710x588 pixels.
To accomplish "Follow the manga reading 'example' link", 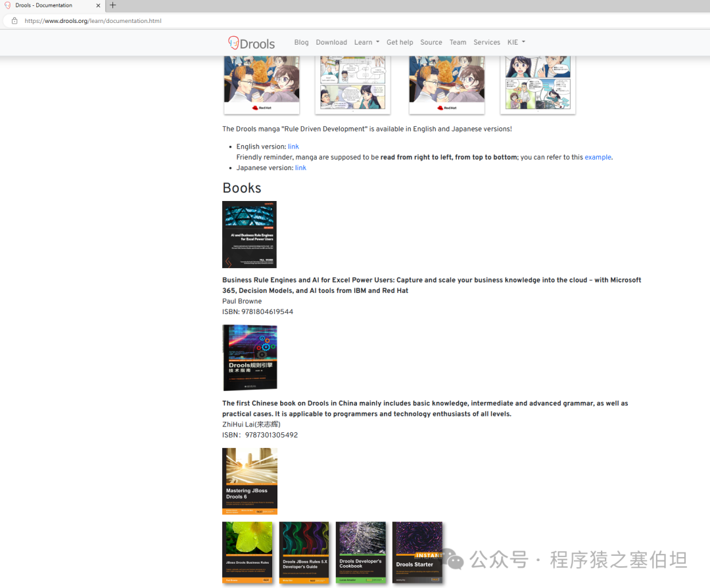I will pos(598,157).
